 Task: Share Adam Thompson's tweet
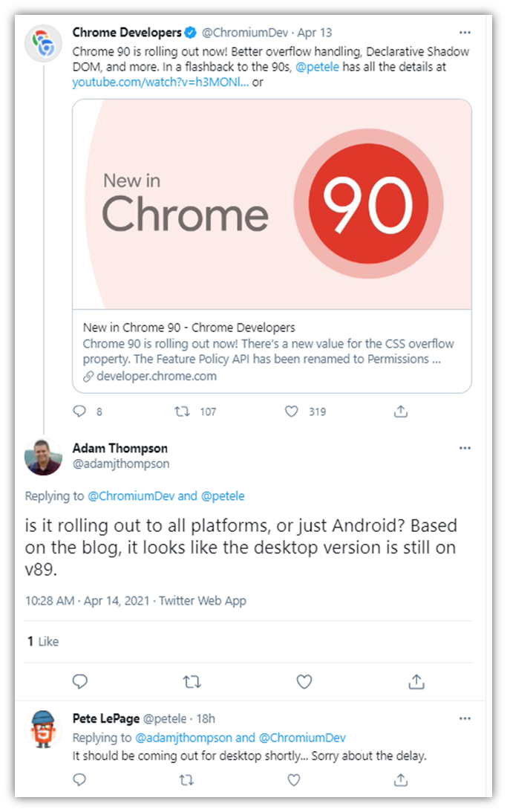(416, 681)
